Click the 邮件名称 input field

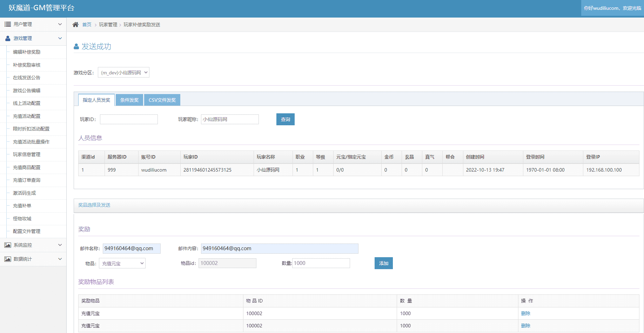(132, 248)
